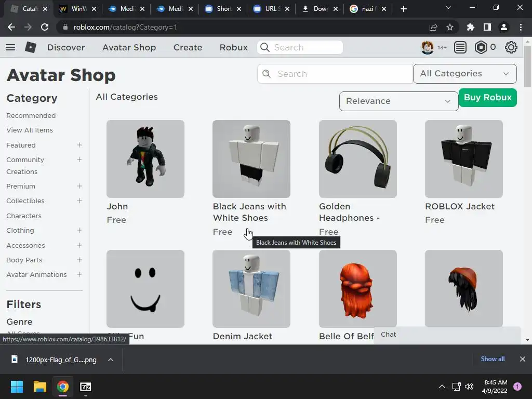Click the volume speaker tray icon
The height and width of the screenshot is (399, 532).
[469, 387]
